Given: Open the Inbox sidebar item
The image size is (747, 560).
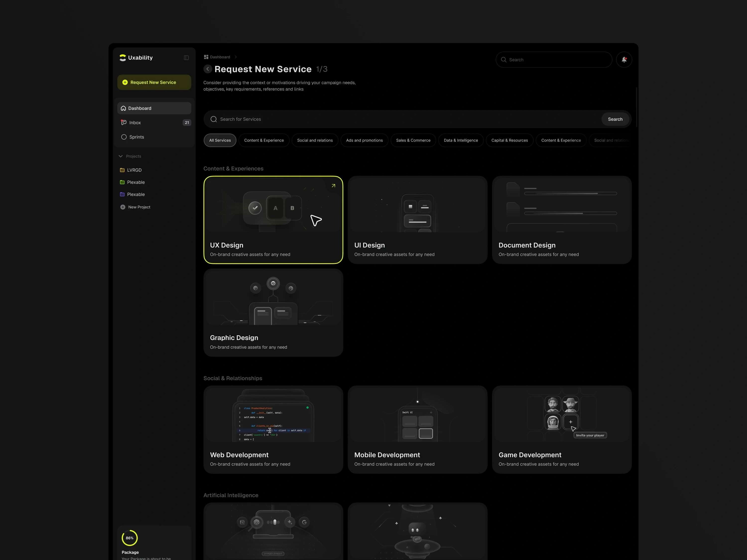Looking at the screenshot, I should coord(154,122).
